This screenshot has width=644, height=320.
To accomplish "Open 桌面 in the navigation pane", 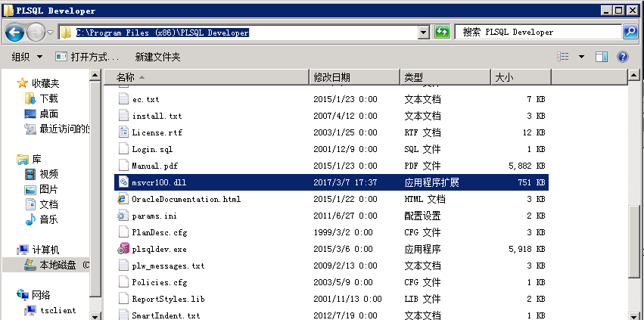I will 48,113.
